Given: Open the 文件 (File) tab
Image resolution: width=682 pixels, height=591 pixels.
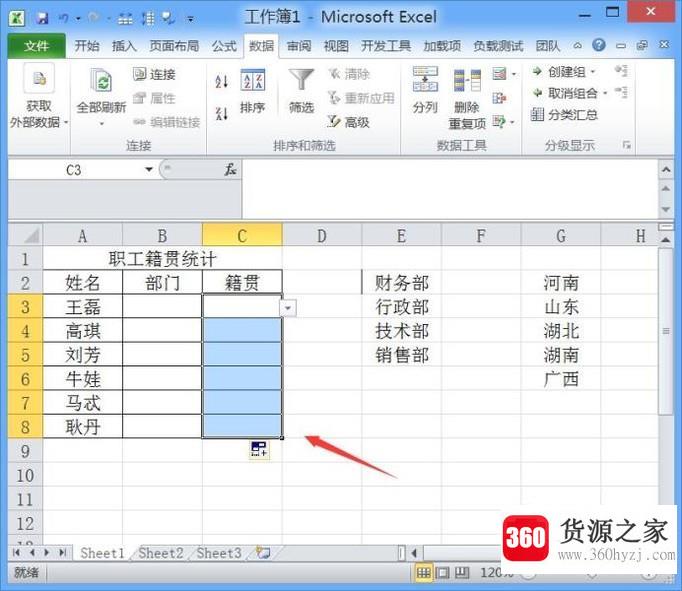Looking at the screenshot, I should point(37,46).
